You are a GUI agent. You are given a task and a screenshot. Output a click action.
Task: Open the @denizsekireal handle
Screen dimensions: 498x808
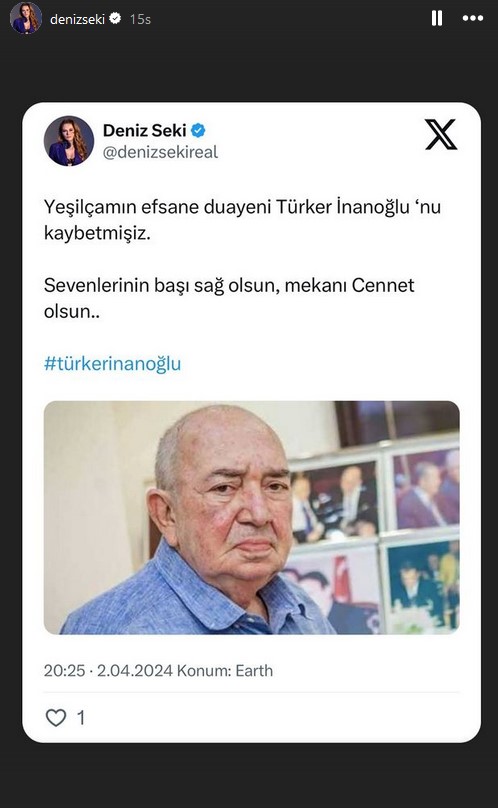coord(160,152)
